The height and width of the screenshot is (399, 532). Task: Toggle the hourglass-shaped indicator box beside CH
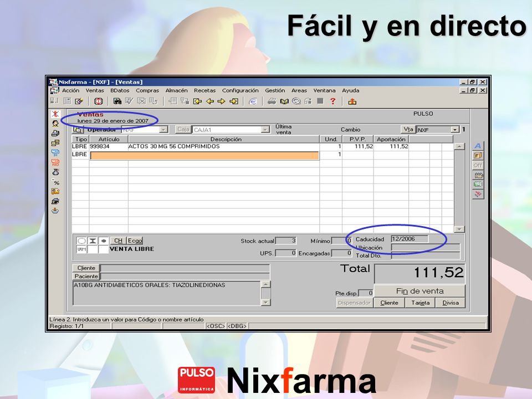coord(93,241)
